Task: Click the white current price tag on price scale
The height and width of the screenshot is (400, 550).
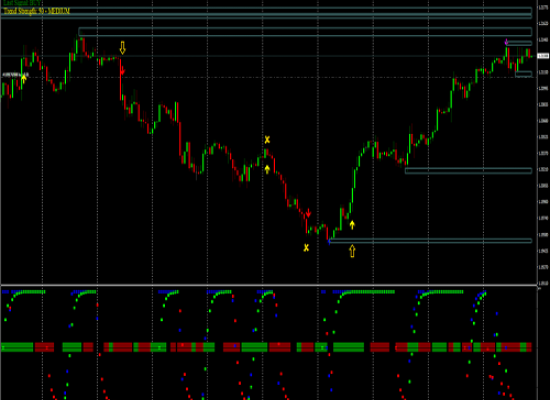Action: point(543,56)
